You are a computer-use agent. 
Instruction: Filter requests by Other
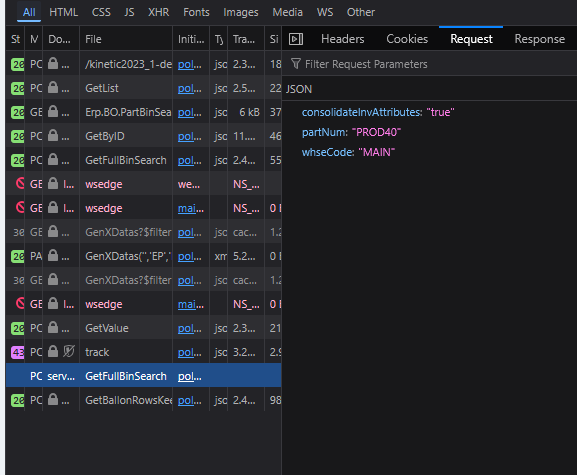[361, 12]
